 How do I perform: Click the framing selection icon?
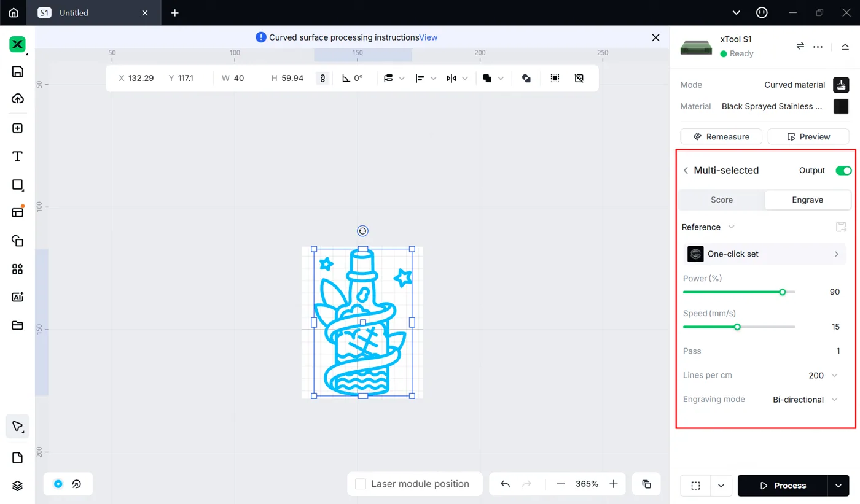point(695,486)
